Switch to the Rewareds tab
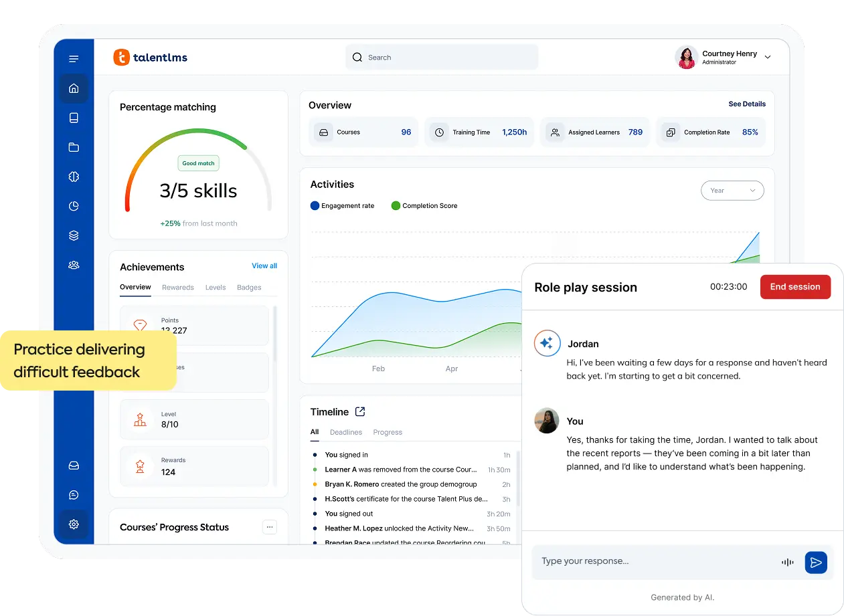Image resolution: width=844 pixels, height=616 pixels. pos(178,288)
